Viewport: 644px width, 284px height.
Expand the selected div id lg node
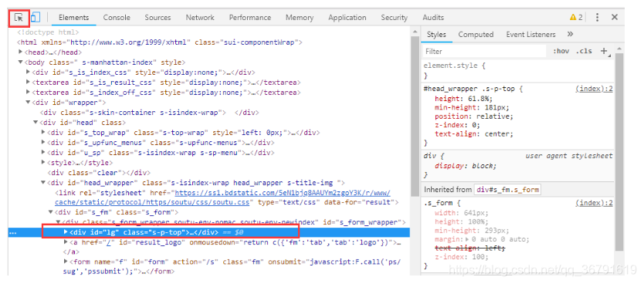tap(66, 232)
